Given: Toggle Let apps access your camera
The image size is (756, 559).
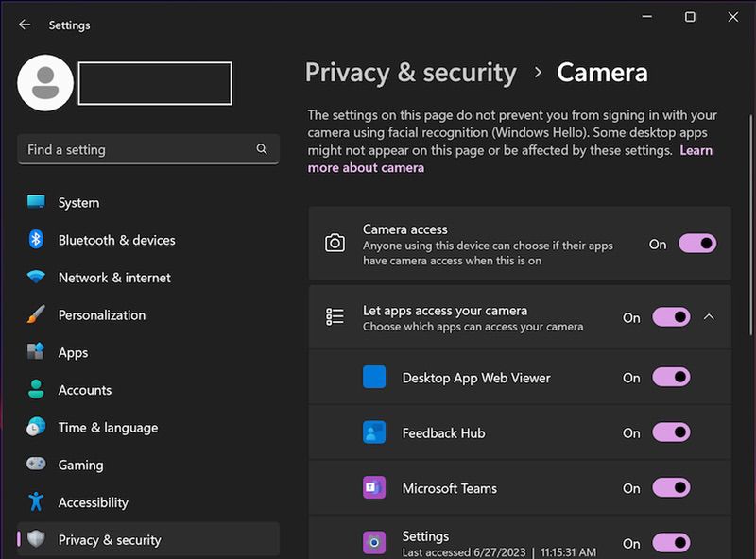Looking at the screenshot, I should (x=671, y=317).
